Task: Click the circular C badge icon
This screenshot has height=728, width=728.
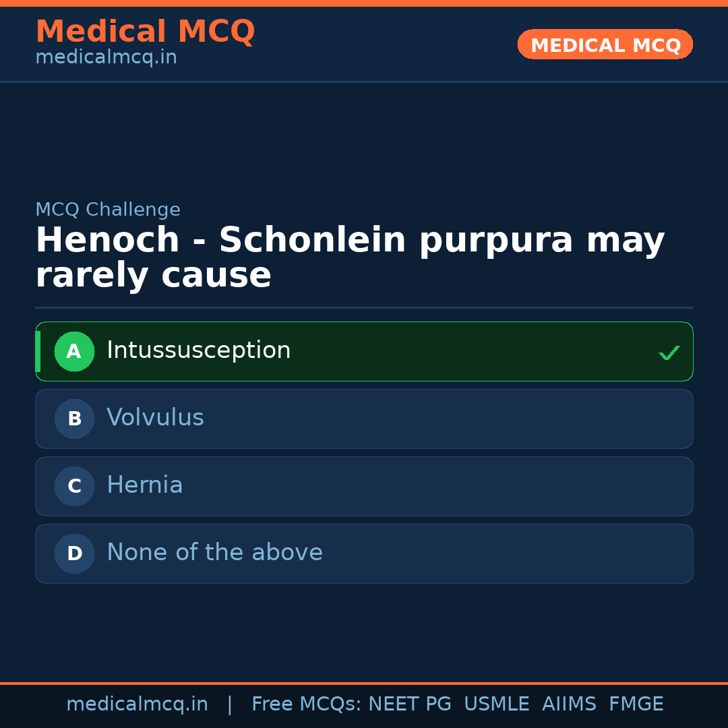Action: (x=74, y=486)
